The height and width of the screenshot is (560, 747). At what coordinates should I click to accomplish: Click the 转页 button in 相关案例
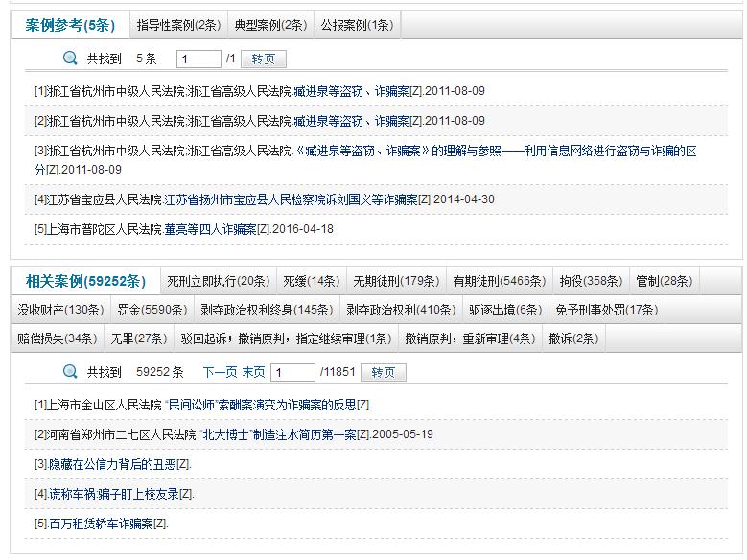click(x=384, y=372)
